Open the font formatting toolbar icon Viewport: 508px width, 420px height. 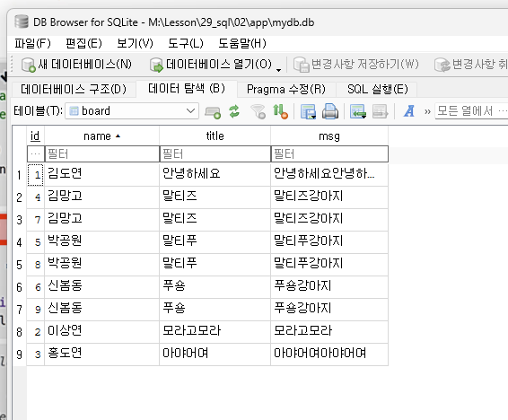pyautogui.click(x=409, y=111)
